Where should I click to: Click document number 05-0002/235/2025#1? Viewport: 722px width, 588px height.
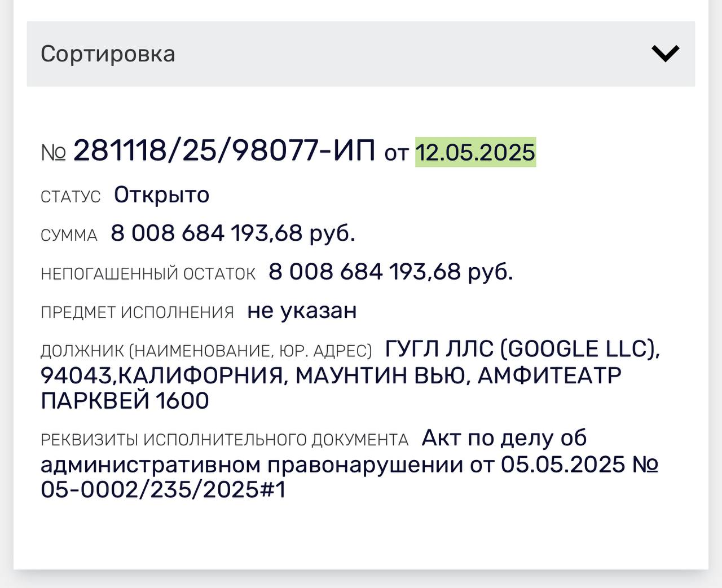click(163, 490)
